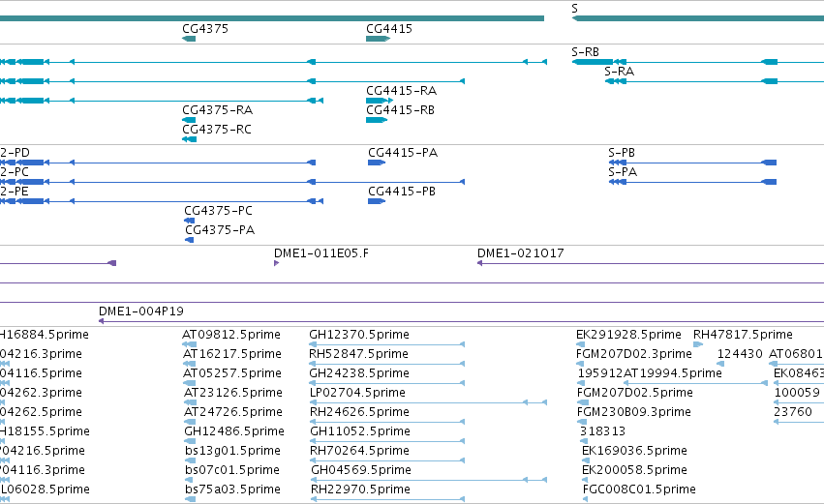Screen dimensions: 824x504
Task: Select EST FGM207D02.5prime
Action: (635, 393)
